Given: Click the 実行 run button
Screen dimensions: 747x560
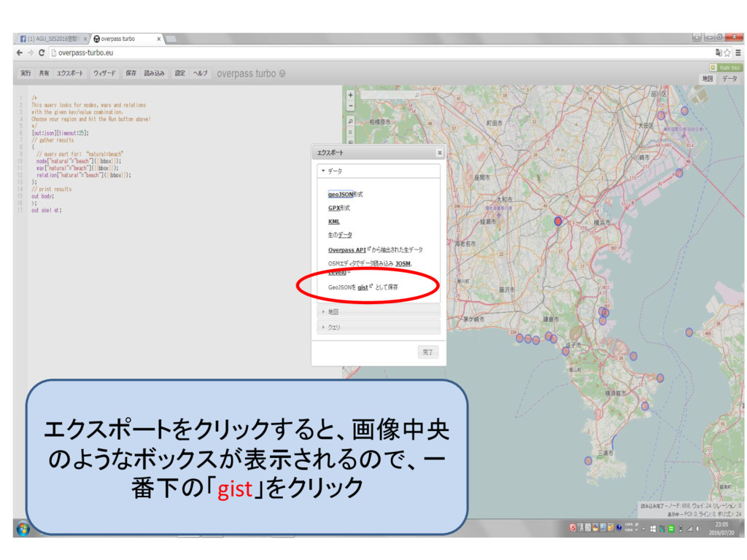Looking at the screenshot, I should [26, 74].
